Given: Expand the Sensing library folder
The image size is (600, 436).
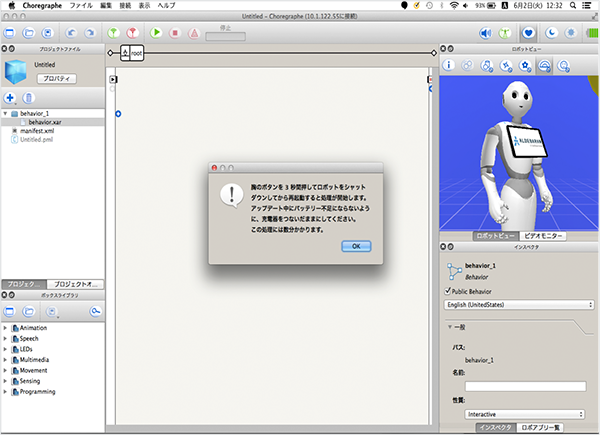Looking at the screenshot, I should click(5, 382).
